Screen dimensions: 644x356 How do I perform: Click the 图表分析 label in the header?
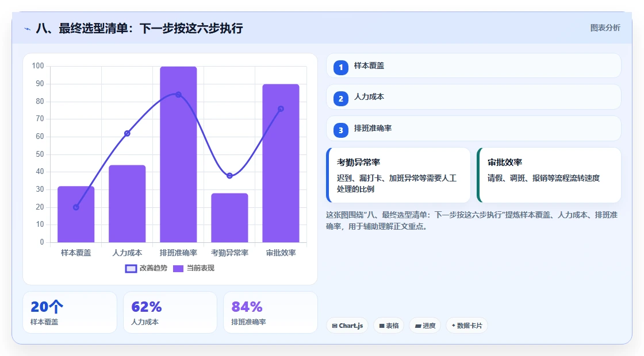tap(605, 28)
